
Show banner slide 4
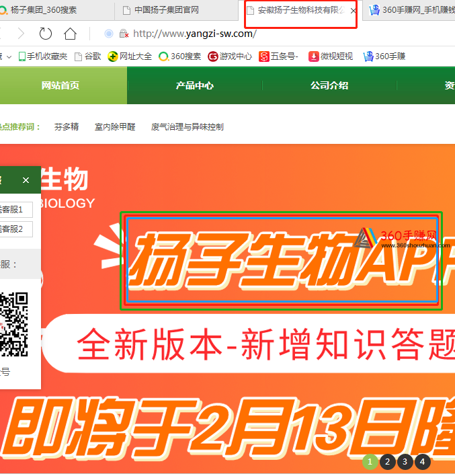[422, 462]
